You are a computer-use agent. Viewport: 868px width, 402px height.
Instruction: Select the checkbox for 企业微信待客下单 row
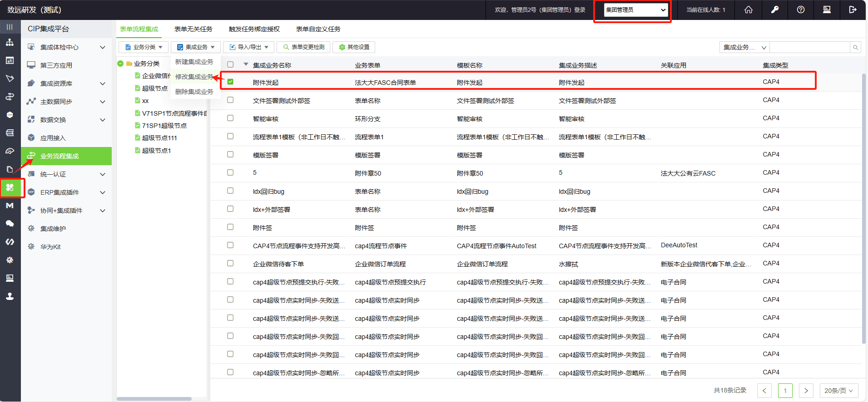click(x=230, y=263)
